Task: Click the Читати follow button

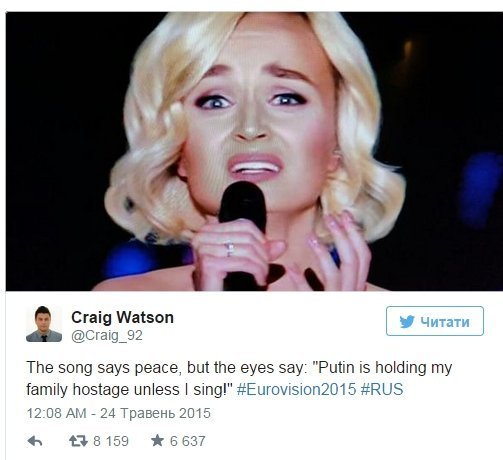Action: click(435, 321)
